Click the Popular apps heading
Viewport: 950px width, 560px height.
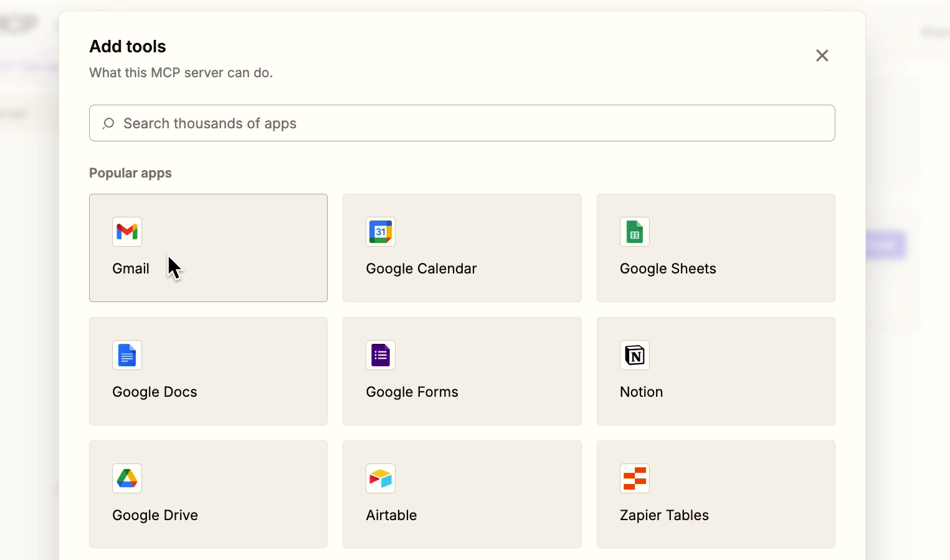coord(130,173)
